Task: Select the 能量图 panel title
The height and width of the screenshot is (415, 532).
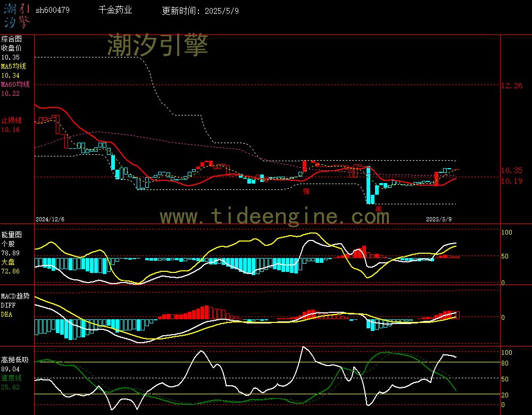Action: [11, 235]
